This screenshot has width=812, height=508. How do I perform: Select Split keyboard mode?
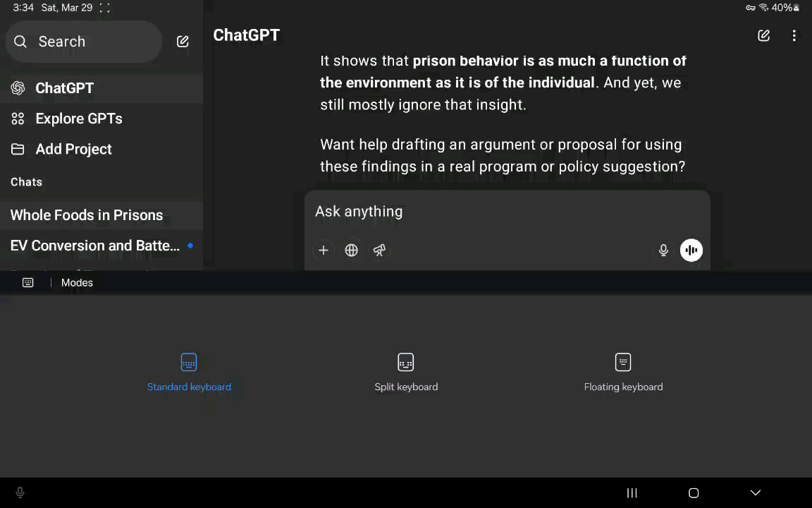406,373
